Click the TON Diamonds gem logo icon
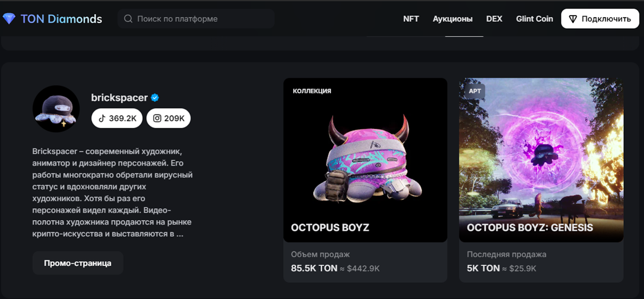 [x=9, y=18]
